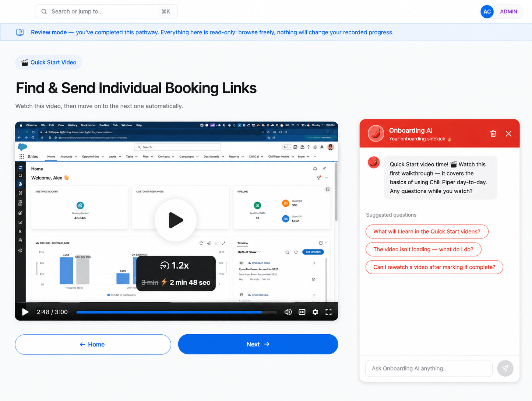This screenshot has height=401, width=532.
Task: Open the AC user avatar
Action: 487,11
